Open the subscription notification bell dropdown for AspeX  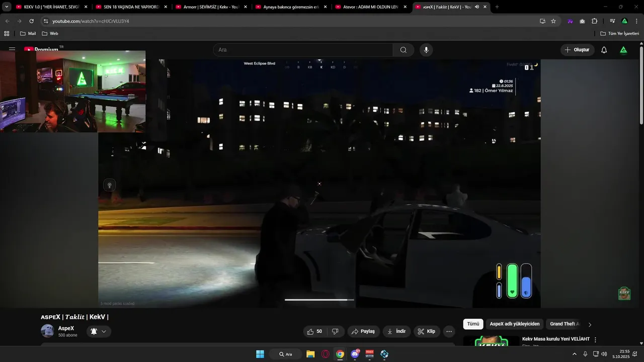(99, 331)
